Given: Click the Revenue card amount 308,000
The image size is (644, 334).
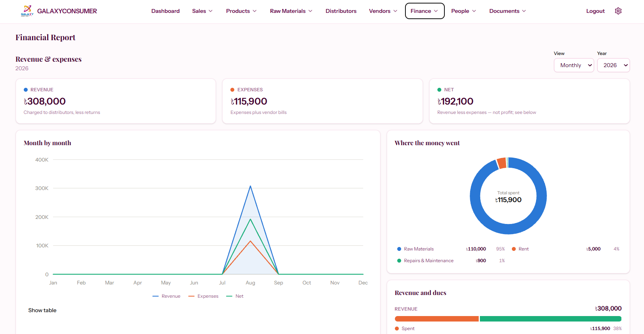Looking at the screenshot, I should pyautogui.click(x=44, y=101).
